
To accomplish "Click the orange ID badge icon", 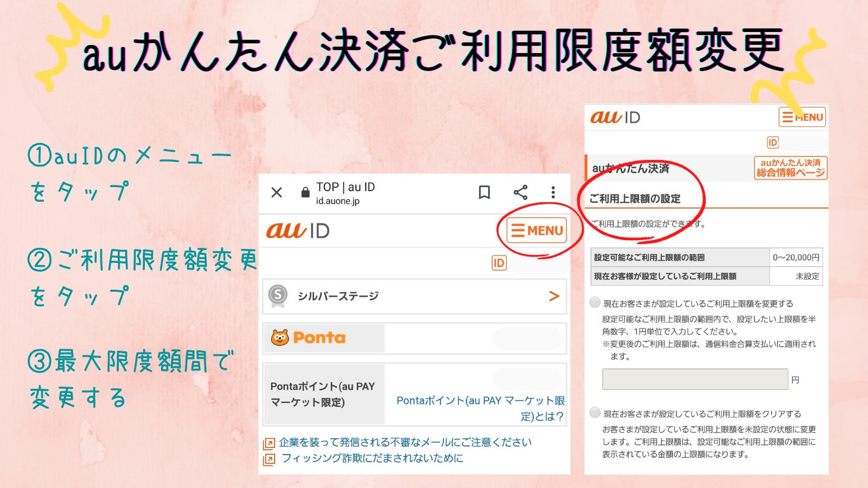I will pyautogui.click(x=499, y=263).
